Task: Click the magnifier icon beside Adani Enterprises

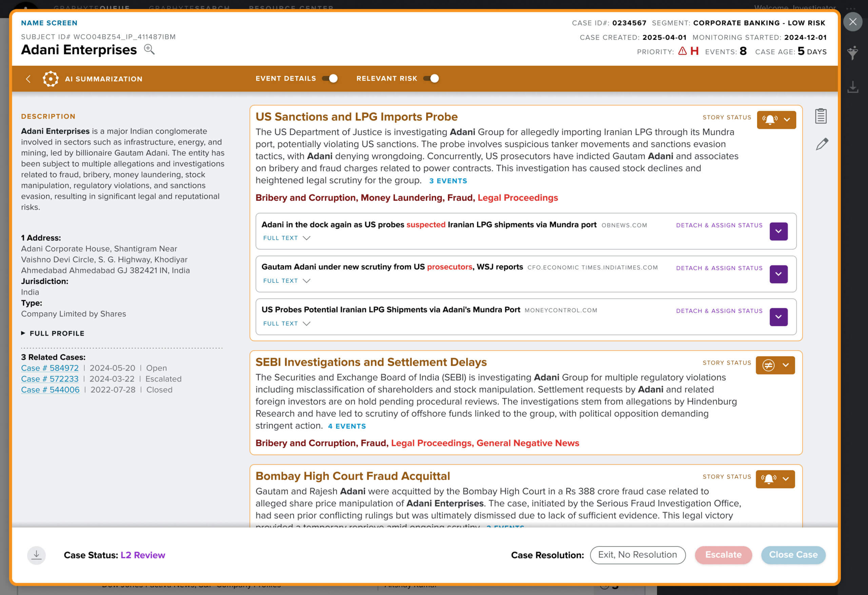Action: point(149,49)
